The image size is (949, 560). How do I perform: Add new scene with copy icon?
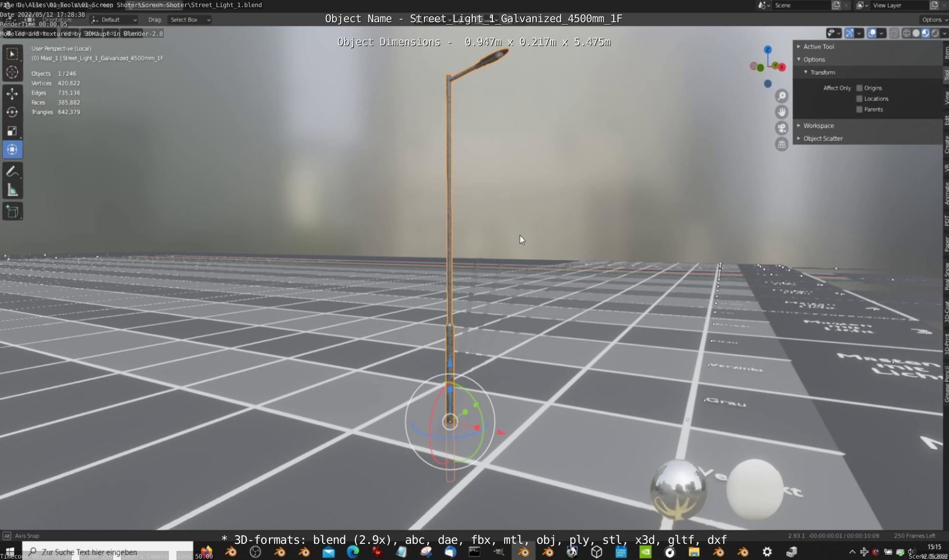[x=836, y=5]
